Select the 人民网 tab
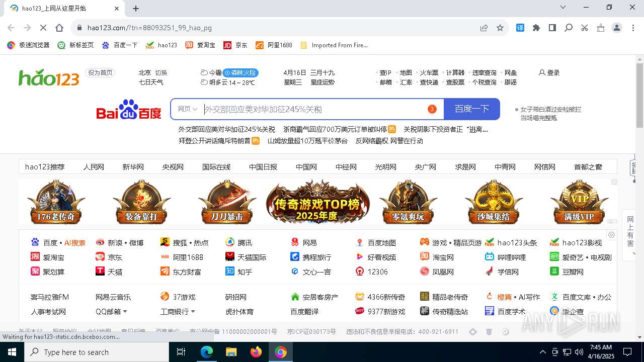The width and height of the screenshot is (644, 362). [x=94, y=167]
